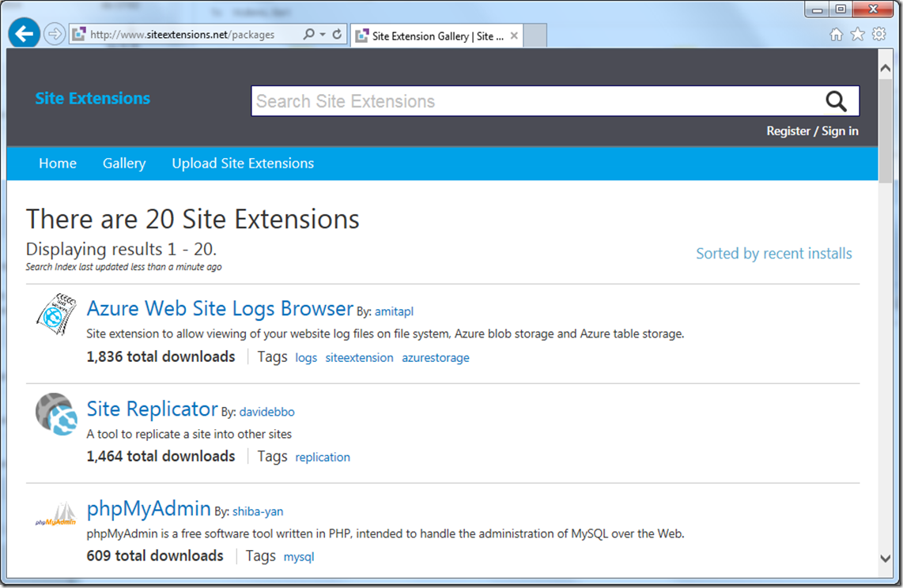The width and height of the screenshot is (903, 588).
Task: Click 'Displaying results 1 - 20.' text
Action: [x=121, y=249]
